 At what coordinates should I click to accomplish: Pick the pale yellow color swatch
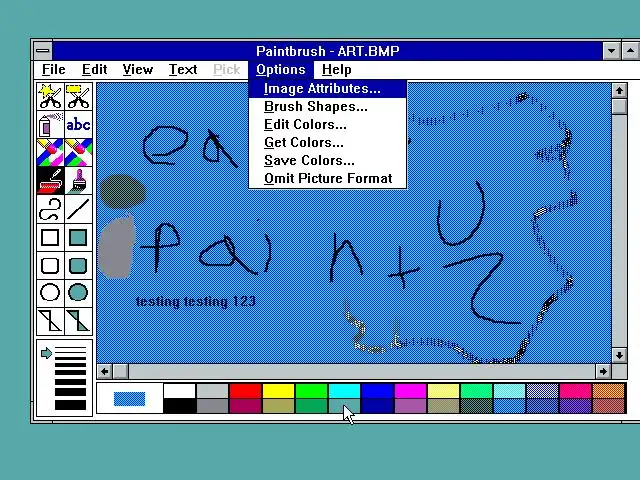pos(444,391)
